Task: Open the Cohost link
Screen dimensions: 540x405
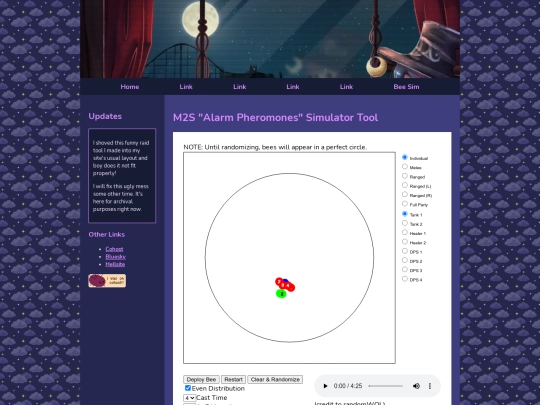Action: (114, 249)
